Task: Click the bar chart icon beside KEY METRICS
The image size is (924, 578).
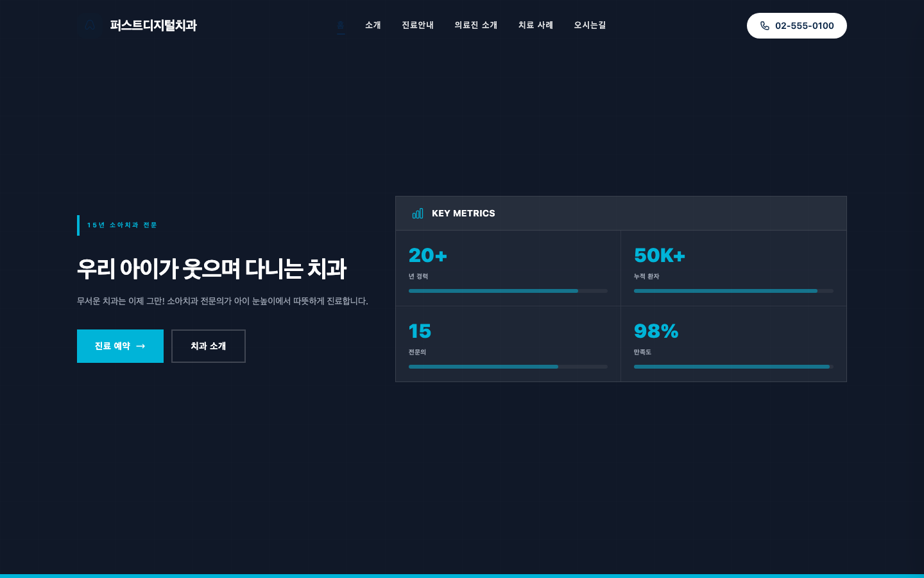Action: 418,213
